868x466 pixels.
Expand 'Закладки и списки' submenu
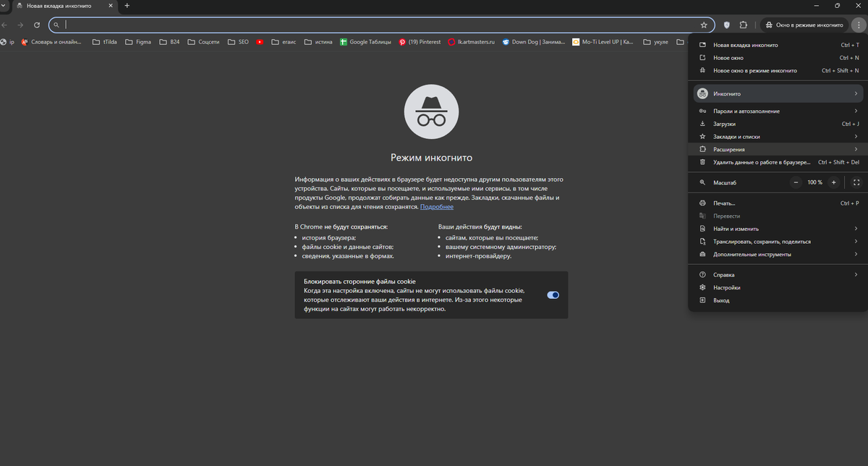[x=778, y=137]
